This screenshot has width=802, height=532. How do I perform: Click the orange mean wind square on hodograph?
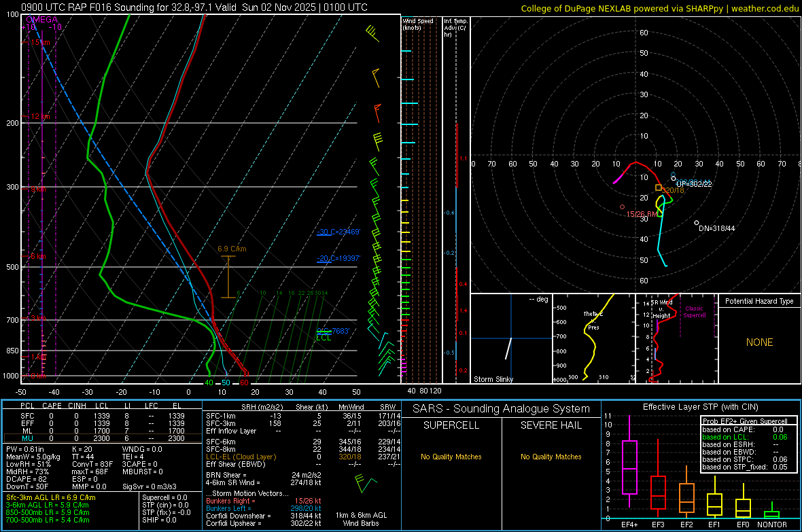tap(659, 188)
